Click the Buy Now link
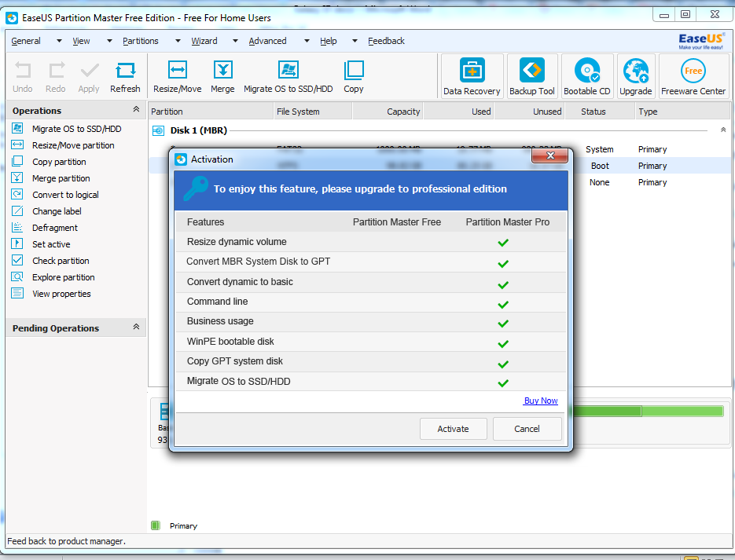This screenshot has width=735, height=560. click(541, 401)
